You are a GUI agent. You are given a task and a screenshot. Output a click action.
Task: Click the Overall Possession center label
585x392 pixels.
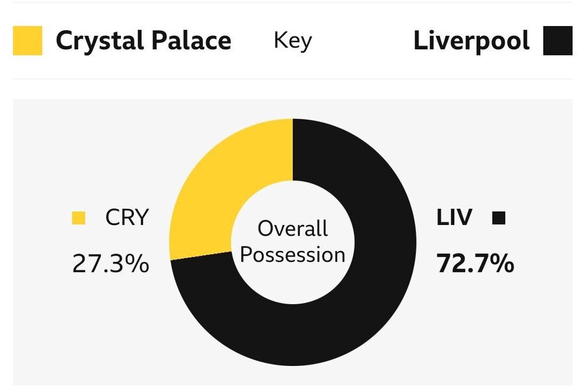(x=292, y=242)
